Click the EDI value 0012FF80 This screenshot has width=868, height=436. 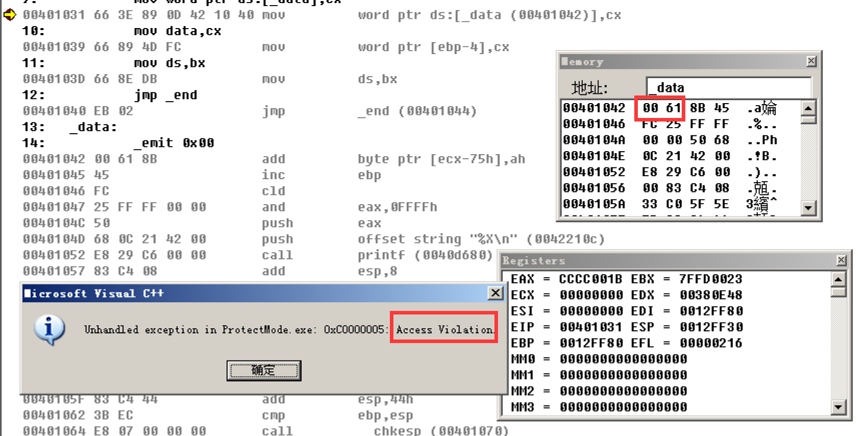710,311
